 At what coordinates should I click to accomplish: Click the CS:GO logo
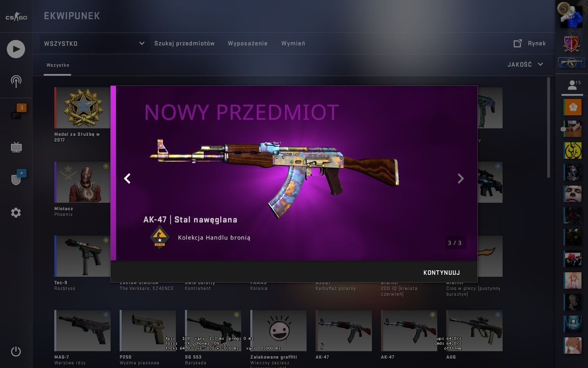point(16,17)
